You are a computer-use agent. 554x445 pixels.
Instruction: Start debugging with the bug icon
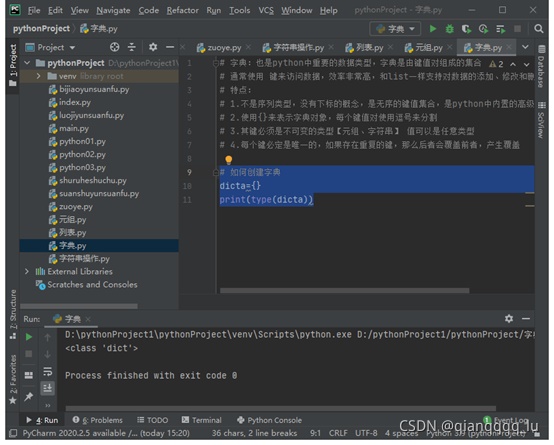(449, 29)
